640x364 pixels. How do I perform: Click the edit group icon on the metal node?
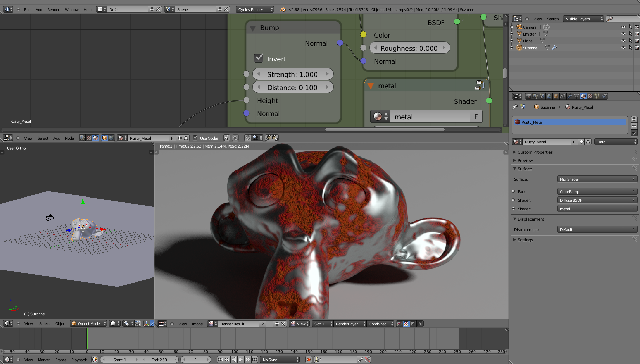[480, 85]
